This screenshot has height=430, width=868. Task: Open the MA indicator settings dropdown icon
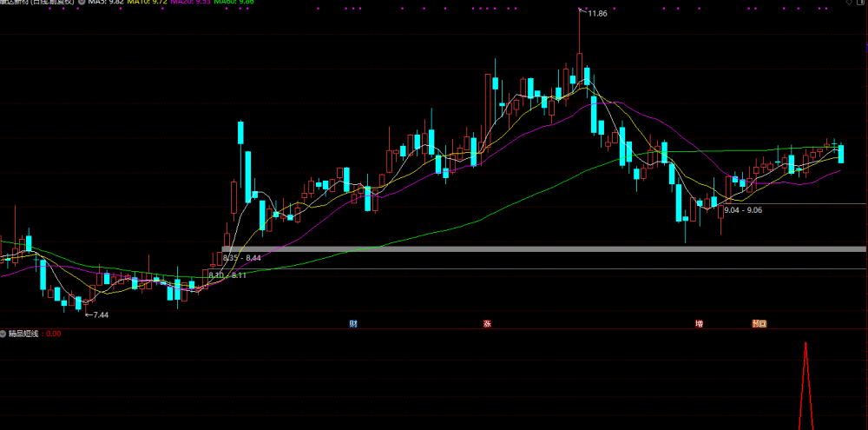pyautogui.click(x=82, y=3)
